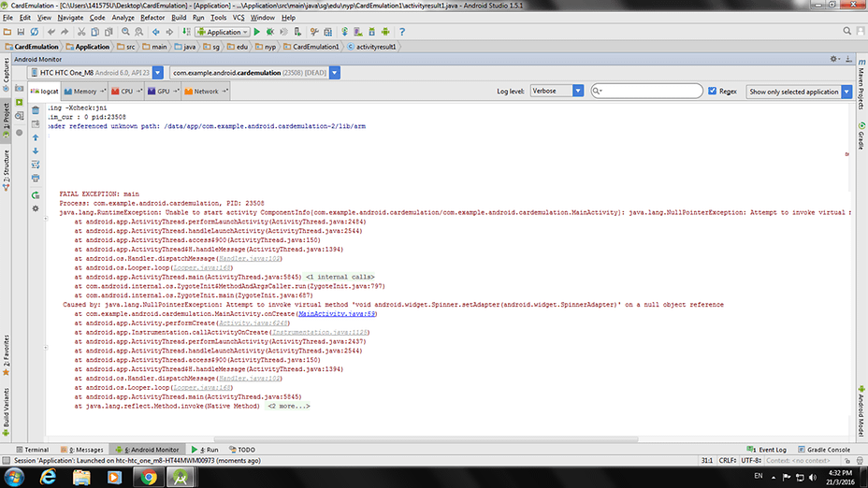
Task: Open the TODO tool window button
Action: coord(242,450)
